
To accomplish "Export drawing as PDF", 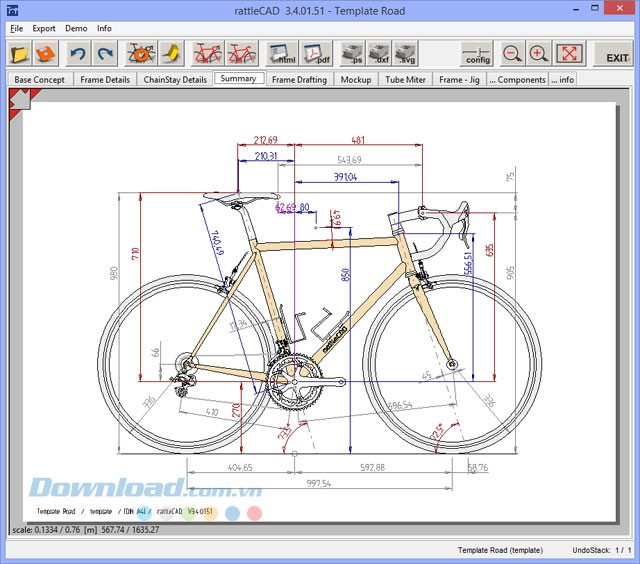I will [316, 53].
